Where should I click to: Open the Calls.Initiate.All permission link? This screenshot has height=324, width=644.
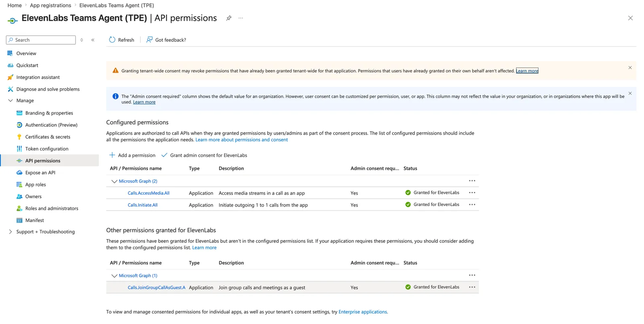coord(142,205)
